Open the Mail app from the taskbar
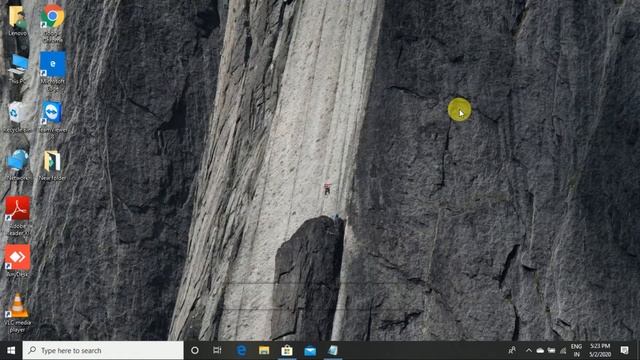This screenshot has height=360, width=640. click(x=310, y=351)
